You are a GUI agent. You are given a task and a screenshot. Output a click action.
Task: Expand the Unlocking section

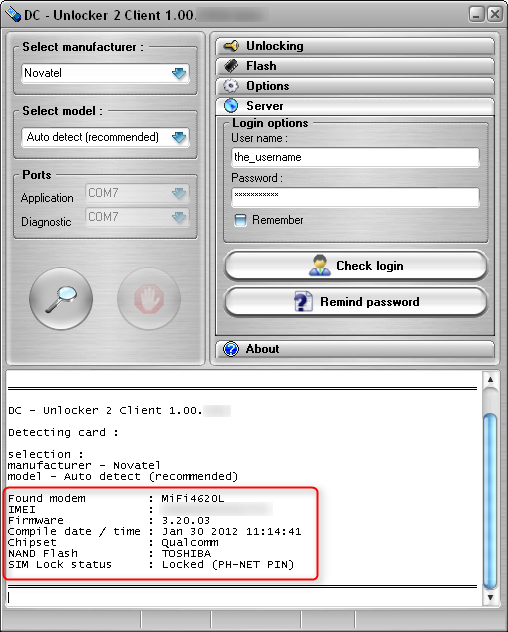(355, 46)
